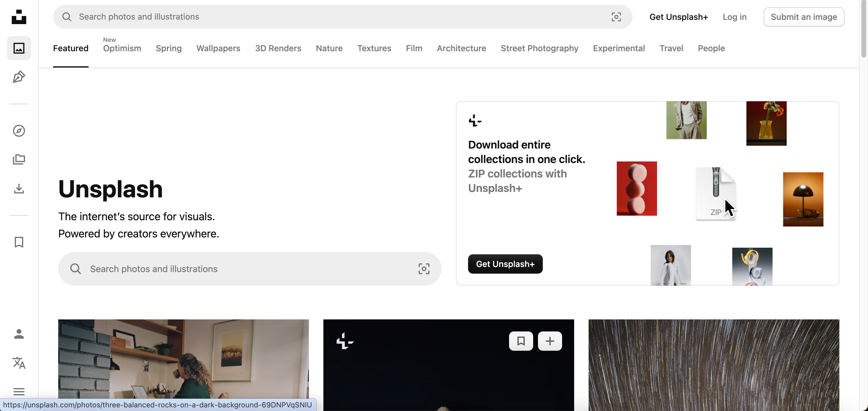Open the sidebar Bookmarks icon
The image size is (868, 411).
pyautogui.click(x=19, y=242)
